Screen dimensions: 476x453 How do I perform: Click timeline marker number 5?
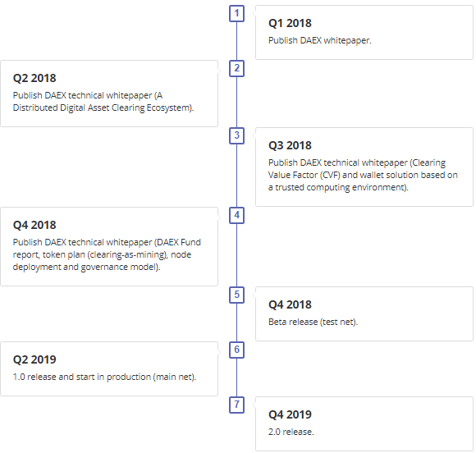point(236,295)
